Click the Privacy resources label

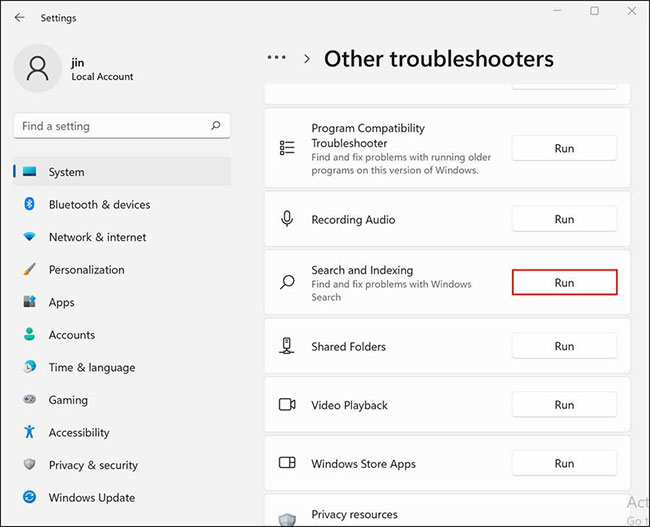point(354,514)
